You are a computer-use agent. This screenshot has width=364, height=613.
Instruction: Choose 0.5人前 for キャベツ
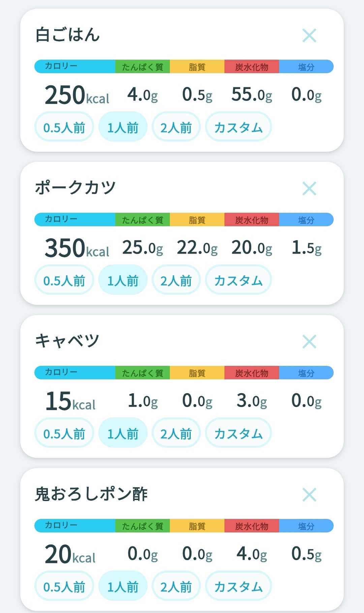click(x=64, y=433)
